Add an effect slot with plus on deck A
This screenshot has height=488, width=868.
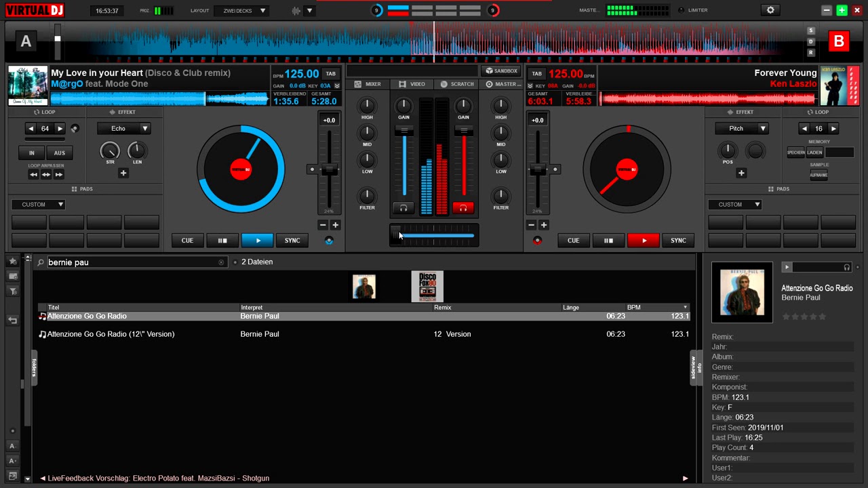123,173
